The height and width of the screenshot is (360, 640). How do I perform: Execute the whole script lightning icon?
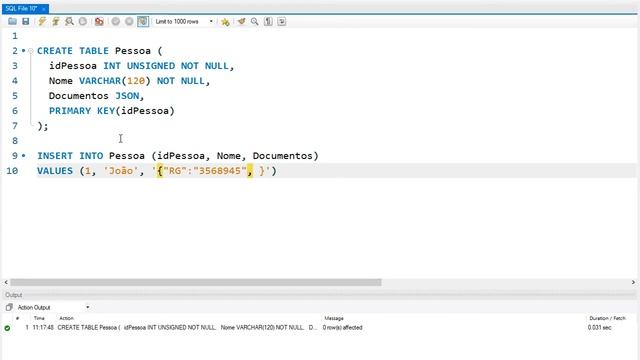pos(42,21)
